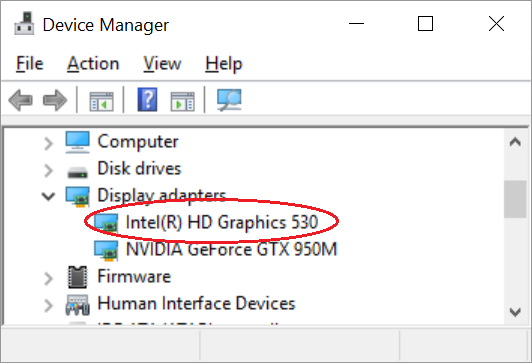Image resolution: width=532 pixels, height=363 pixels.
Task: Click the Forward arrow toolbar icon
Action: pos(55,100)
